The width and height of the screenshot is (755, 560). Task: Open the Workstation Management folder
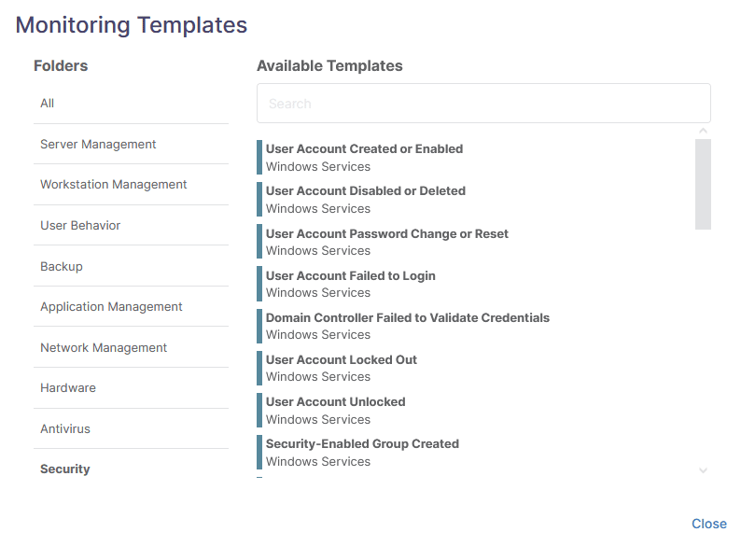[x=131, y=185]
